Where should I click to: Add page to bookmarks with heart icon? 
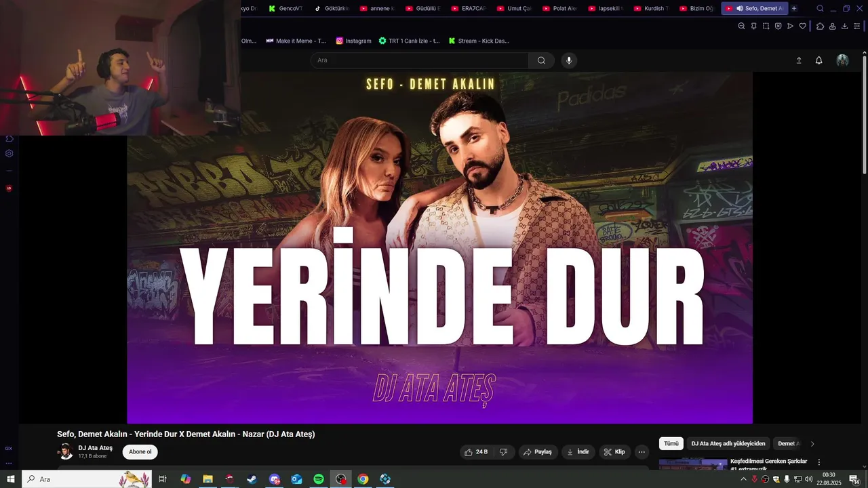point(802,26)
